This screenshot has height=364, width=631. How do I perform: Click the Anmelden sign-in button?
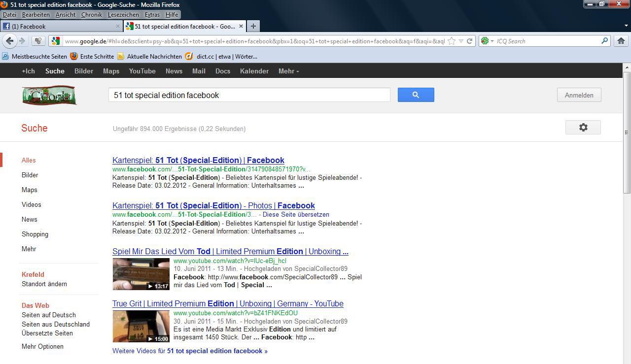point(579,95)
